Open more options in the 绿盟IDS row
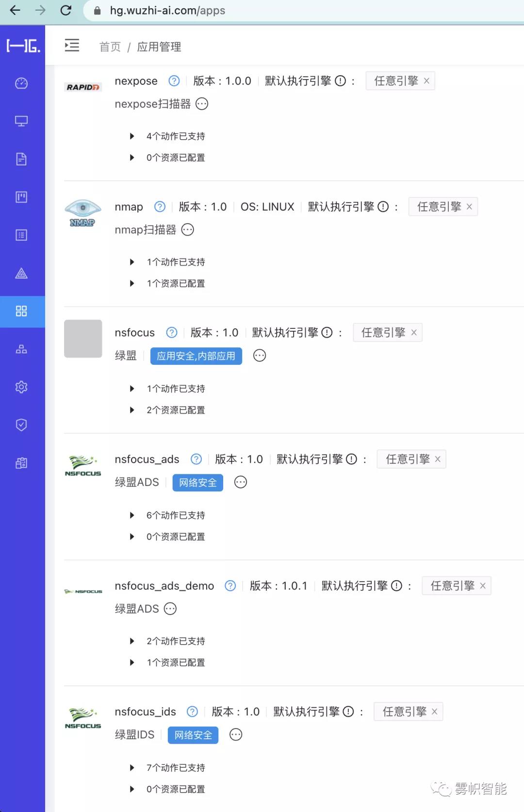The image size is (524, 812). click(x=236, y=735)
